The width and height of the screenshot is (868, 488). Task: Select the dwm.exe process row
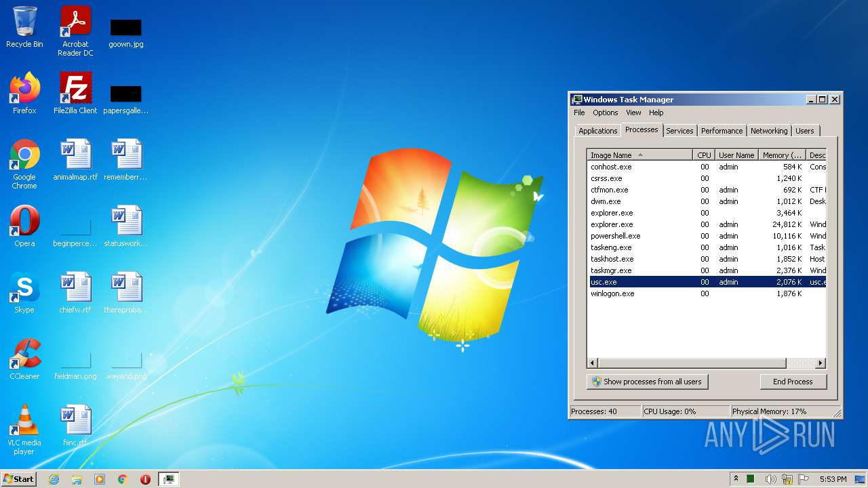707,201
